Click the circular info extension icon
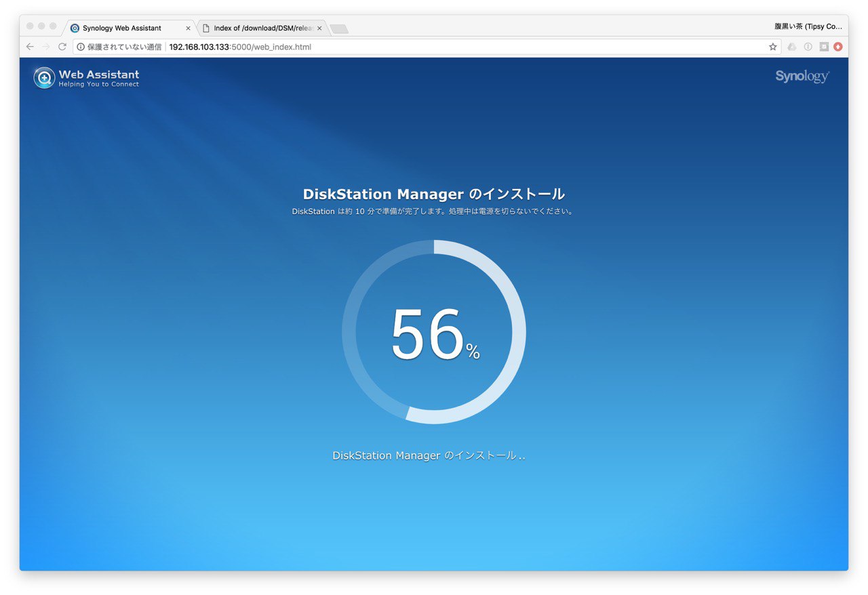The image size is (868, 595). pos(808,47)
